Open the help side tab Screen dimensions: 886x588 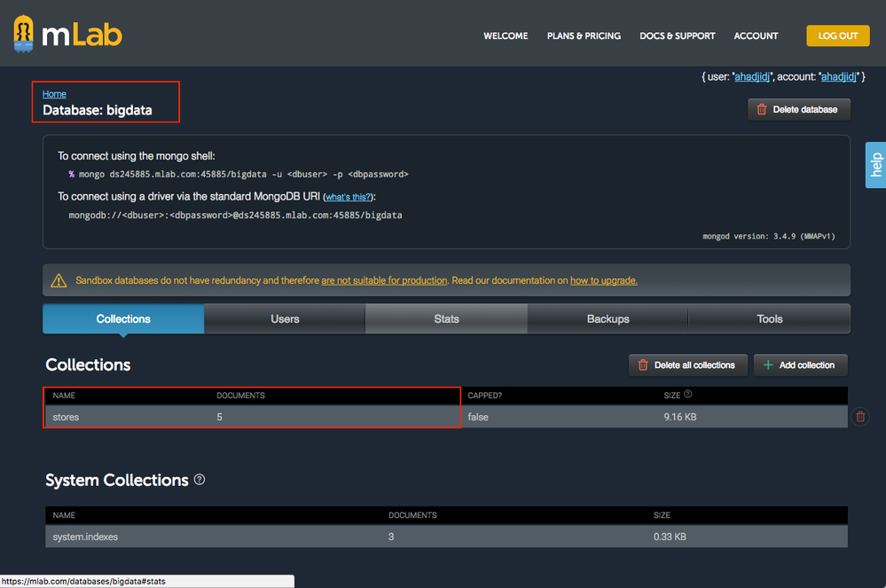[x=875, y=165]
